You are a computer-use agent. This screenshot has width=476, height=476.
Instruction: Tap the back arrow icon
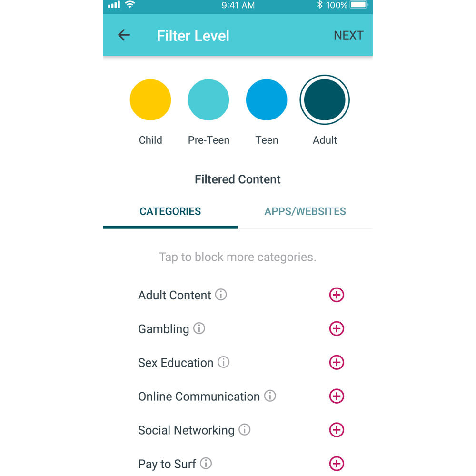pyautogui.click(x=124, y=35)
